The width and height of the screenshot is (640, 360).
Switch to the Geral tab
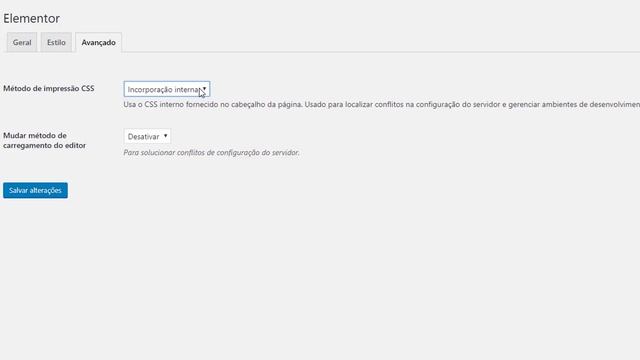[x=22, y=42]
